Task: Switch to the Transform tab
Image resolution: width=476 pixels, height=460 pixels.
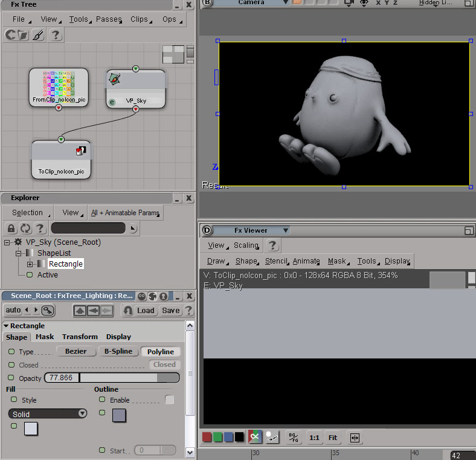Action: (x=80, y=337)
